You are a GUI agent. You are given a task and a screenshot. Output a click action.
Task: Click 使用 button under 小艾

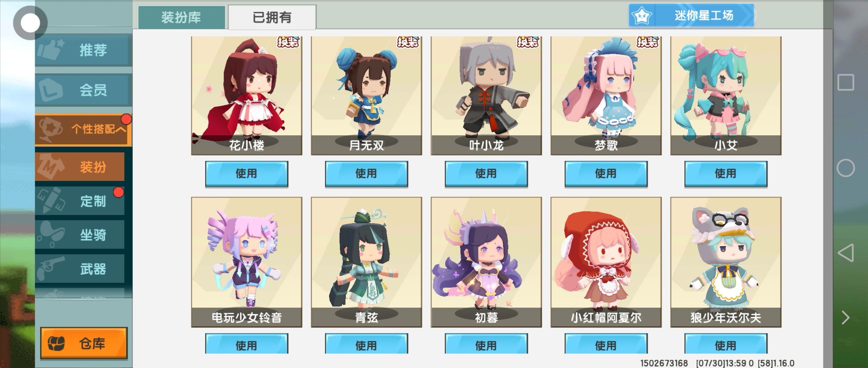[x=726, y=173]
